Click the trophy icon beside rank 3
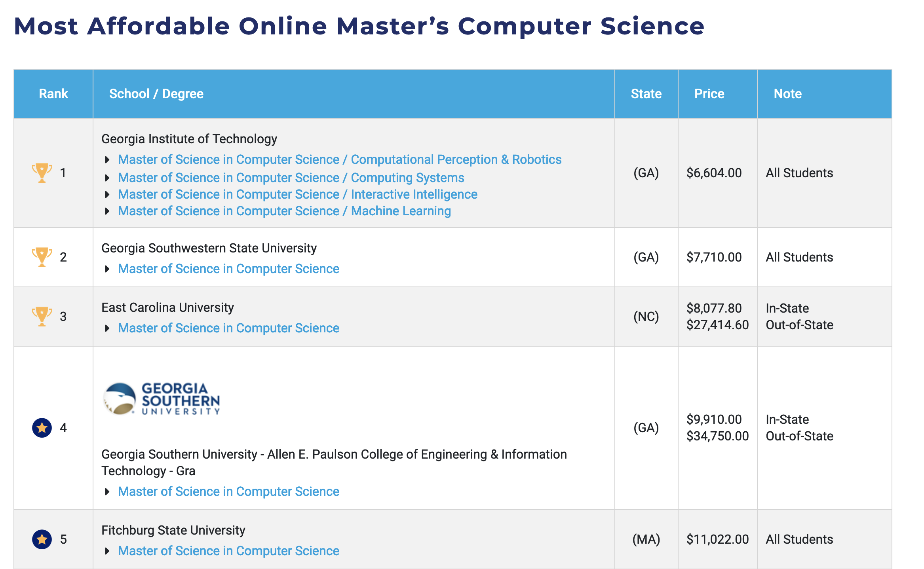Image resolution: width=924 pixels, height=569 pixels. pyautogui.click(x=42, y=317)
